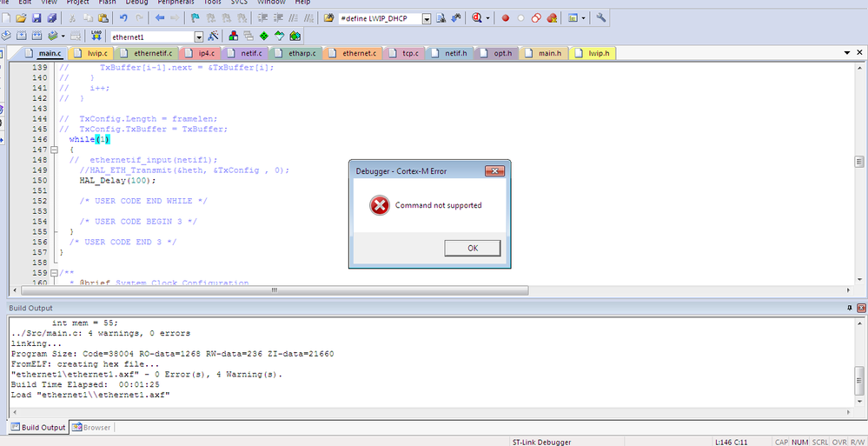This screenshot has height=446, width=868.
Task: Switch to the netif.c tab
Action: [x=246, y=53]
